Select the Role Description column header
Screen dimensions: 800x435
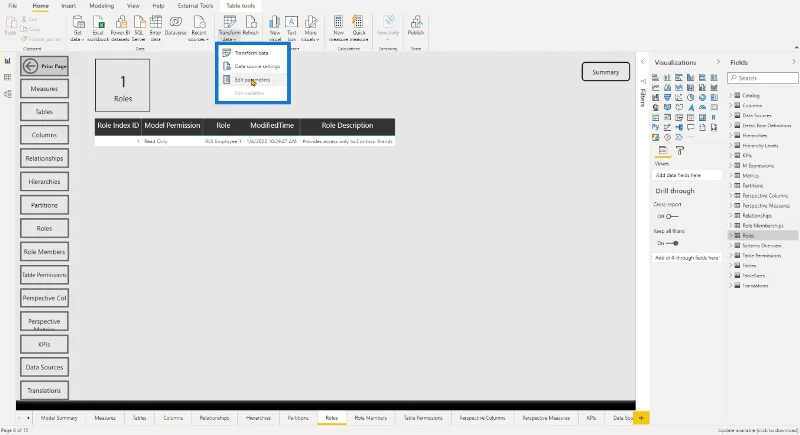(x=347, y=125)
